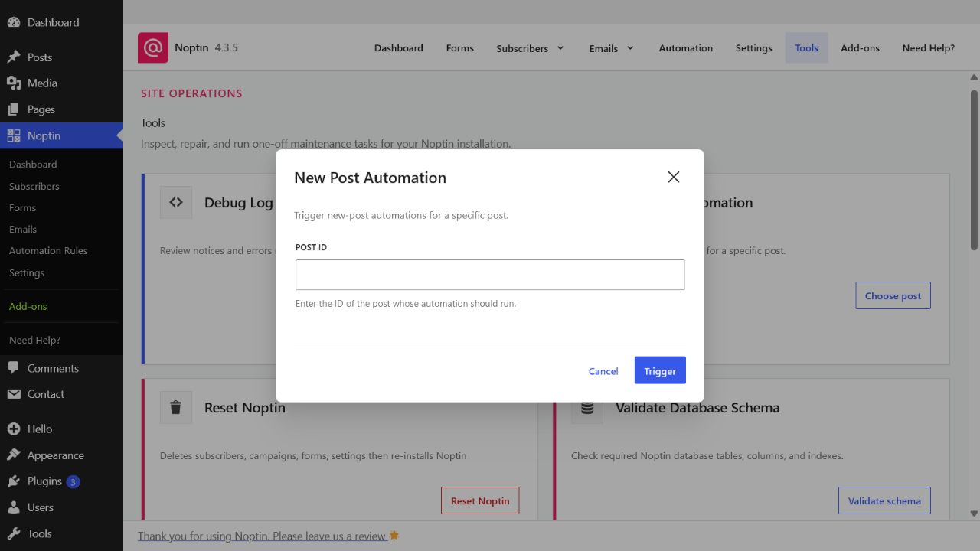
Task: Click Cancel in the dialog
Action: click(603, 371)
